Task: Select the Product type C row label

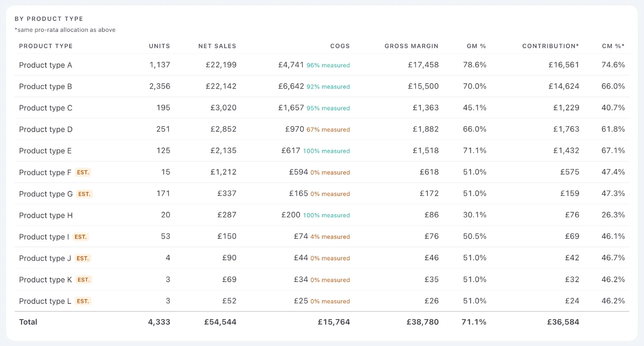Action: [x=46, y=108]
